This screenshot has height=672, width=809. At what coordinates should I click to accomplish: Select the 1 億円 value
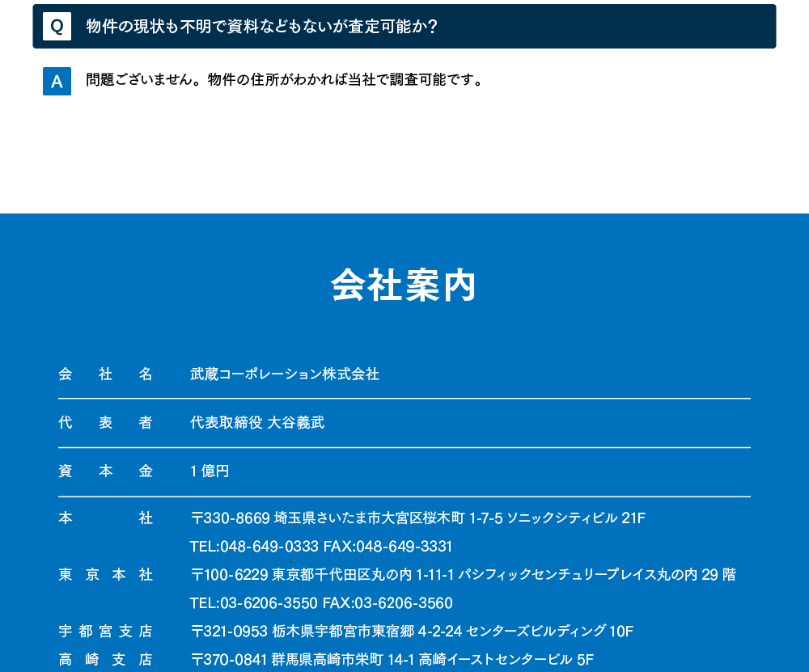tap(210, 471)
